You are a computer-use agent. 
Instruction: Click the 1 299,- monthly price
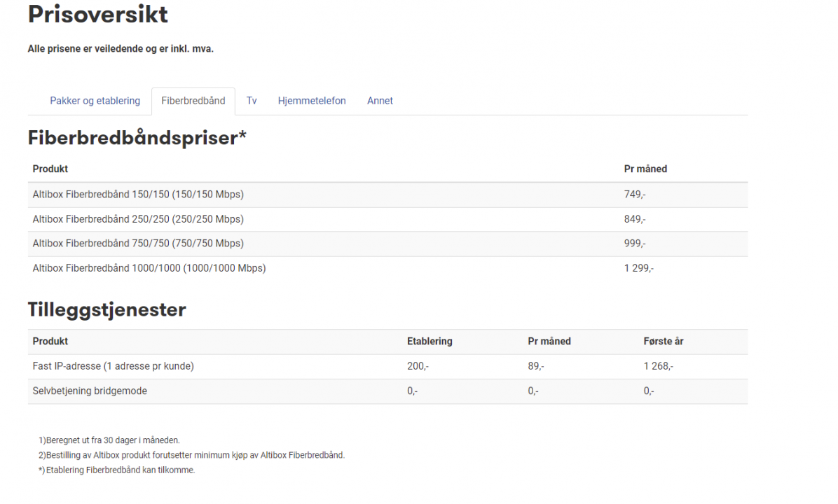coord(639,268)
